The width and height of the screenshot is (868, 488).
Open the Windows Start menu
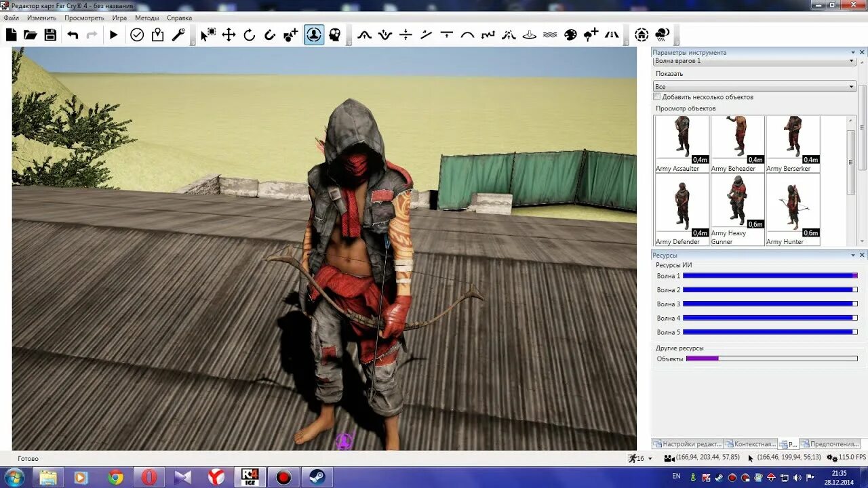(14, 477)
